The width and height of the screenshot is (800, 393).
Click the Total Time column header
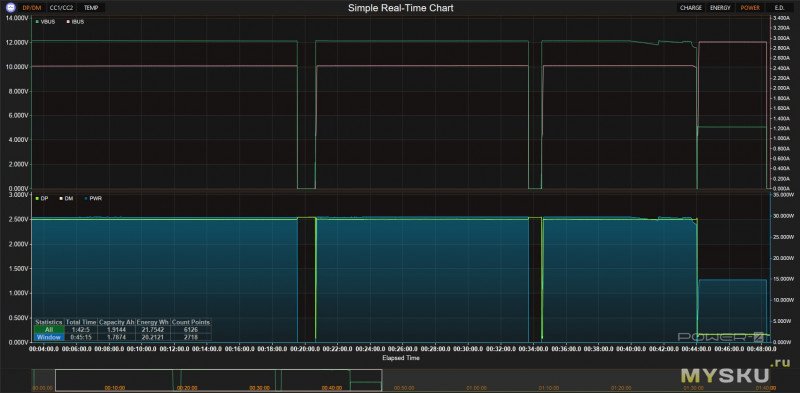coord(81,323)
